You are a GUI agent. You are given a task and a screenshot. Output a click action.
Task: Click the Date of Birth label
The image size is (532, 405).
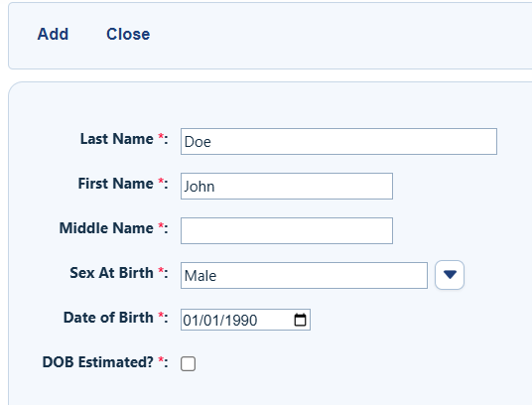[108, 318]
